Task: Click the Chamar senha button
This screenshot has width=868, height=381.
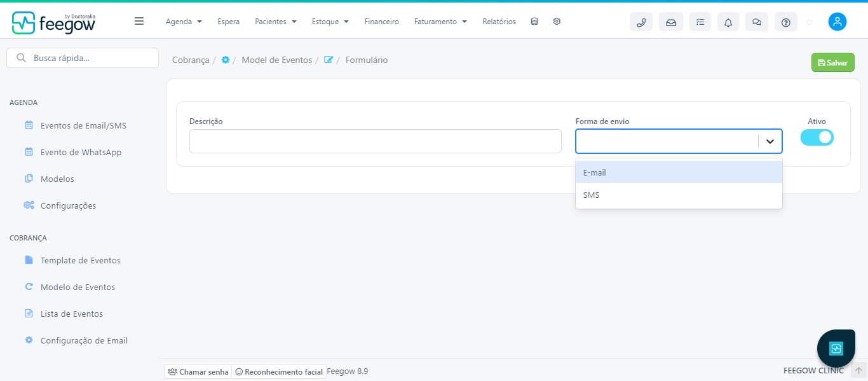Action: (x=198, y=371)
